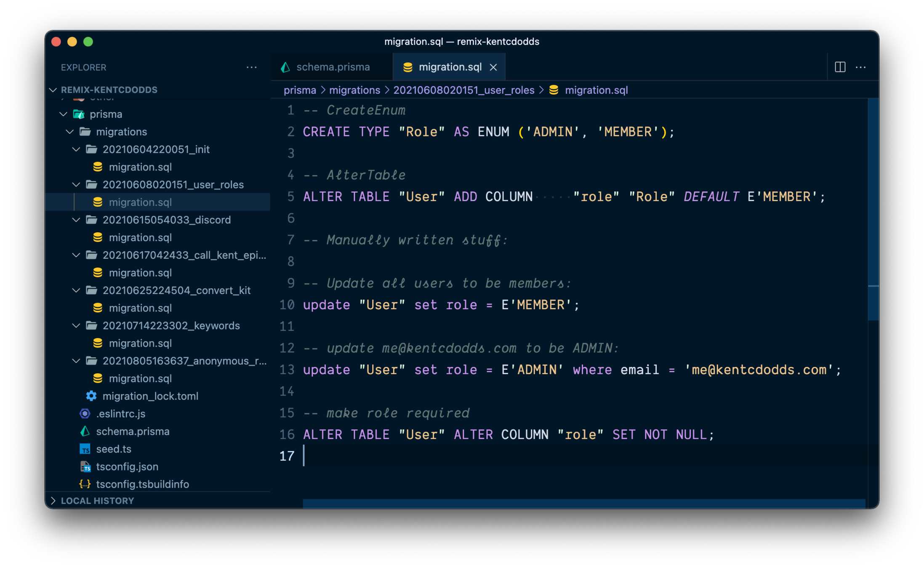This screenshot has height=568, width=924.
Task: Collapse the migrations folder chevron
Action: (70, 132)
